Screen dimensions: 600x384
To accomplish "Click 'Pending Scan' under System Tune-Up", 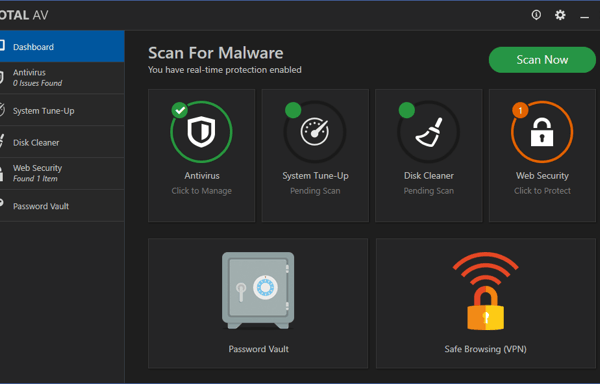I will pos(315,191).
